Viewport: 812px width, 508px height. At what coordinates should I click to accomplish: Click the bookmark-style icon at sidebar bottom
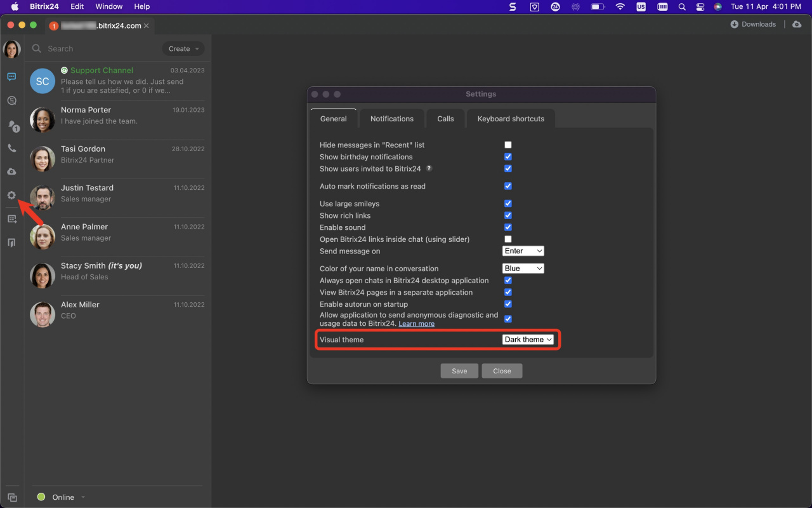(11, 243)
